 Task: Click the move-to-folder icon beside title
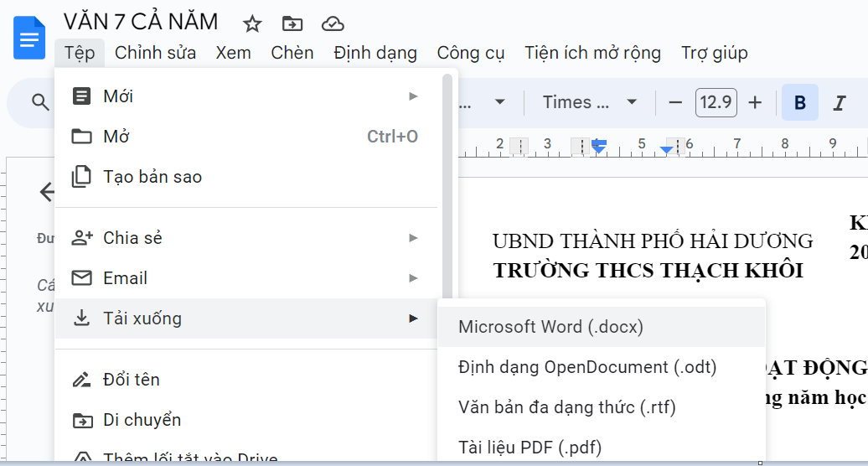[x=292, y=23]
